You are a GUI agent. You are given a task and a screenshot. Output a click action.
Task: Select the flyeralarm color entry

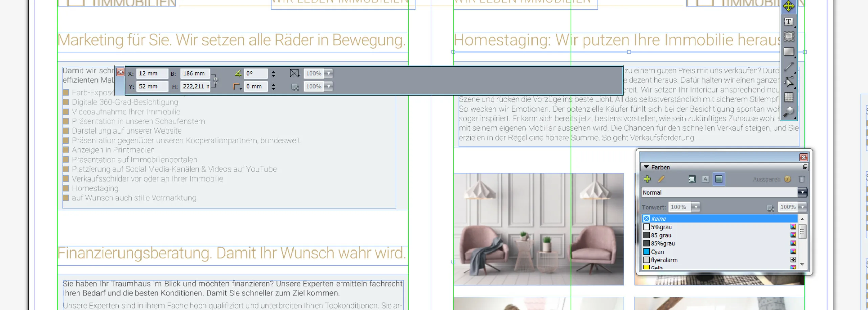coord(664,260)
